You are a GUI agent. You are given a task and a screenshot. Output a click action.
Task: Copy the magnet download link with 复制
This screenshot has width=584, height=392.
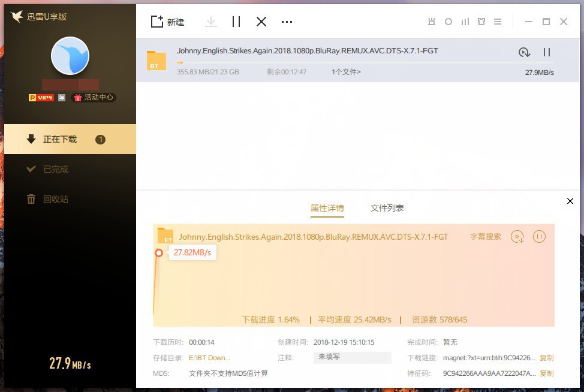pyautogui.click(x=546, y=358)
